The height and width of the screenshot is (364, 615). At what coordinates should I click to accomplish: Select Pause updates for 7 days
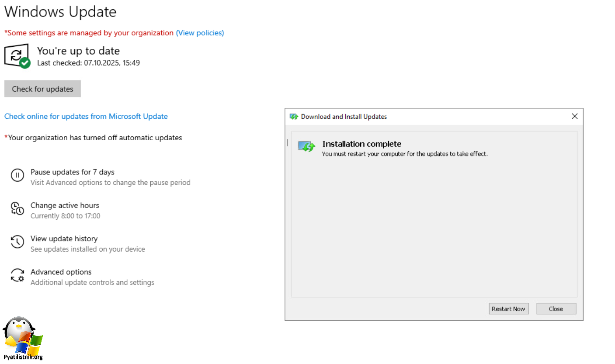72,172
